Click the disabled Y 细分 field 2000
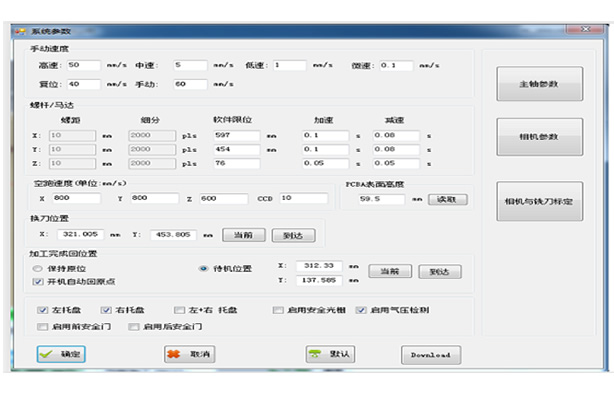Image resolution: width=614 pixels, height=393 pixels. coord(152,150)
